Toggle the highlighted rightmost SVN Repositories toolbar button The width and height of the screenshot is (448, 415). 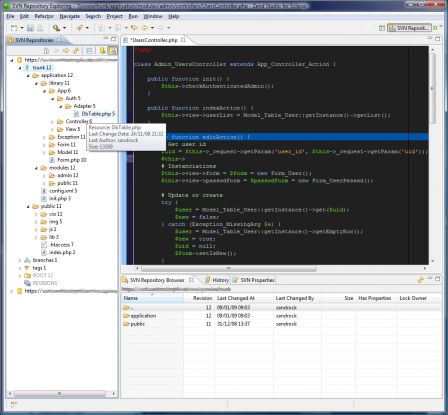tap(113, 51)
